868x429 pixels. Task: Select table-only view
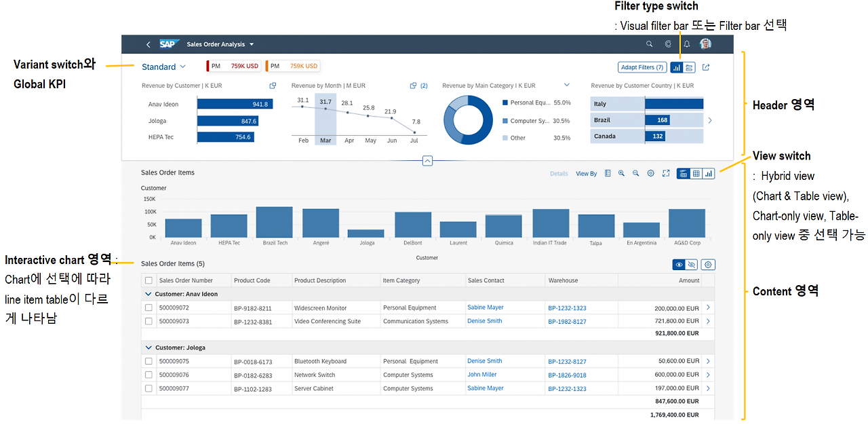(x=696, y=174)
